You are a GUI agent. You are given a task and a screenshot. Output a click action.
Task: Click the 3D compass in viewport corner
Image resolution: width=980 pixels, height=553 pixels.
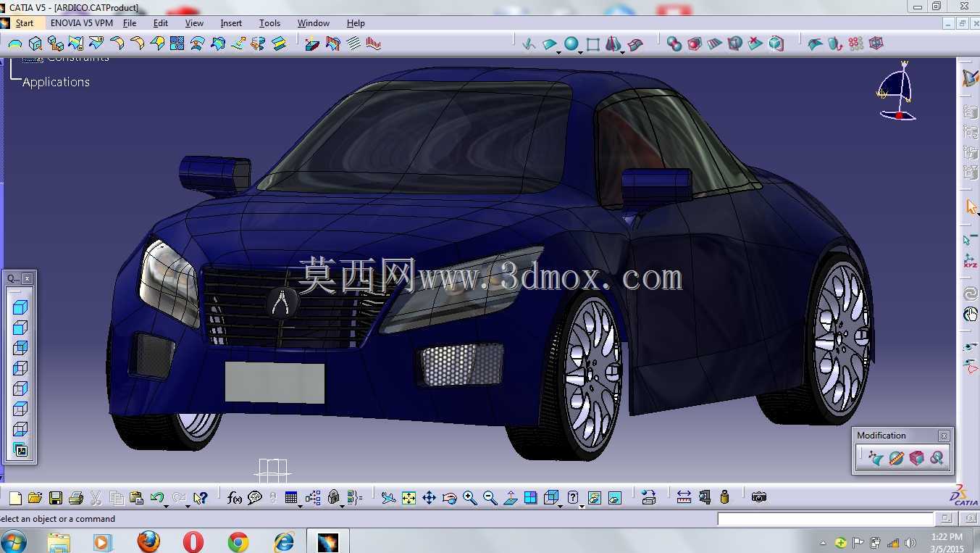pyautogui.click(x=896, y=91)
